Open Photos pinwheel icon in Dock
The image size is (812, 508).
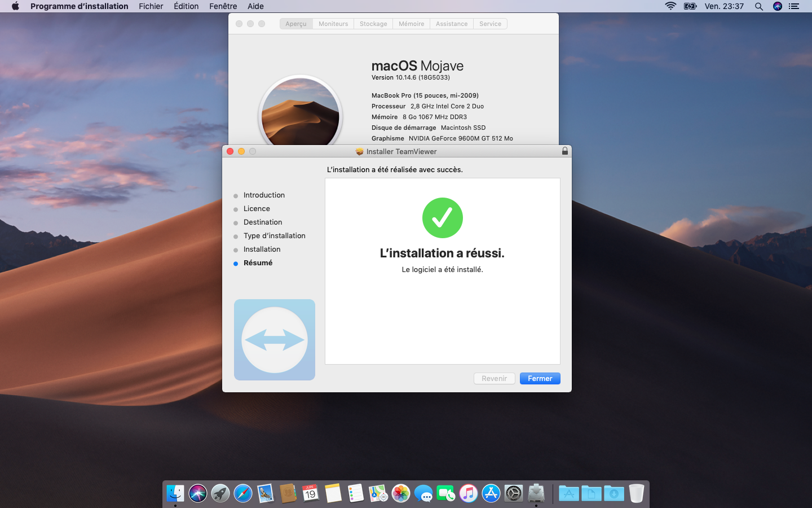click(401, 493)
